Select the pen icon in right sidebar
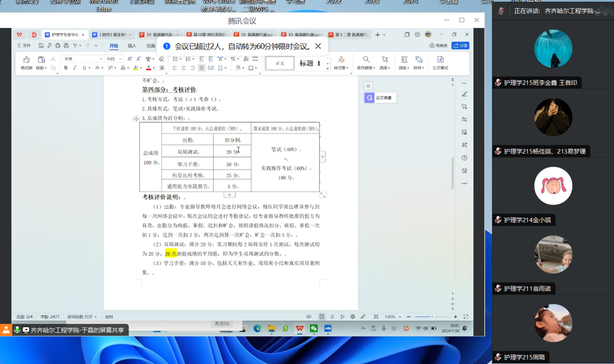 [x=464, y=94]
